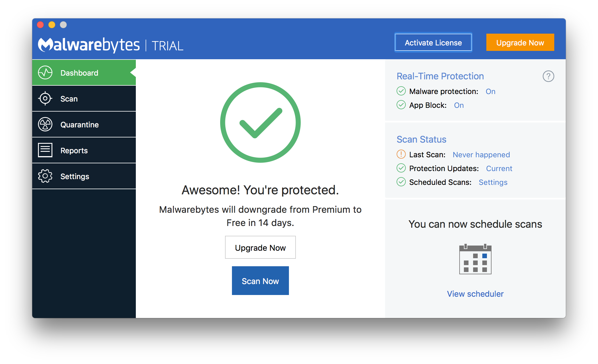Screen dimensions: 598x364
Task: Switch to the Reports section
Action: click(x=84, y=150)
